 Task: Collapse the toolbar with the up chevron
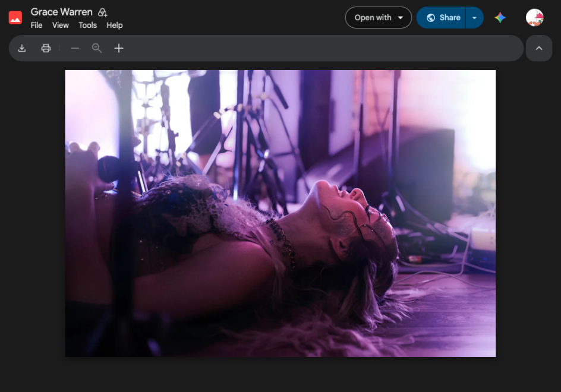(x=539, y=48)
